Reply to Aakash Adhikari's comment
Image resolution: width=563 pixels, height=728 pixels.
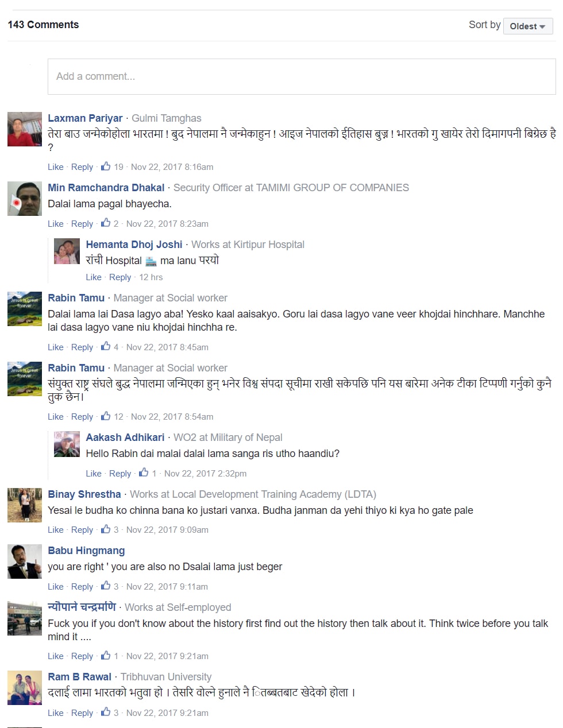point(120,474)
